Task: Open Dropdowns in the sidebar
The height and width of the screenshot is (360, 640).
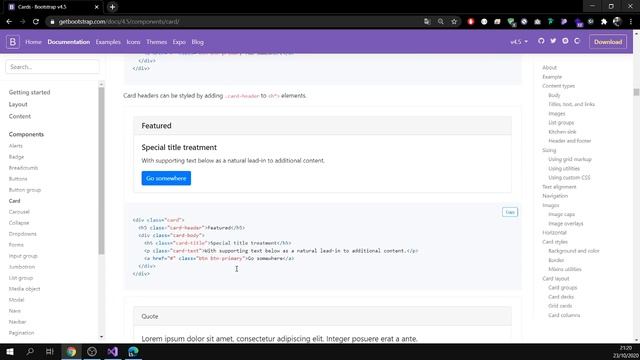Action: [22, 234]
